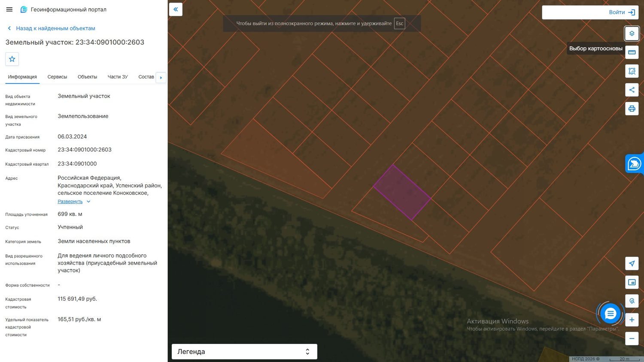Viewport: 644px width, 362px height.
Task: Zoom in with the plus button
Action: pyautogui.click(x=632, y=320)
